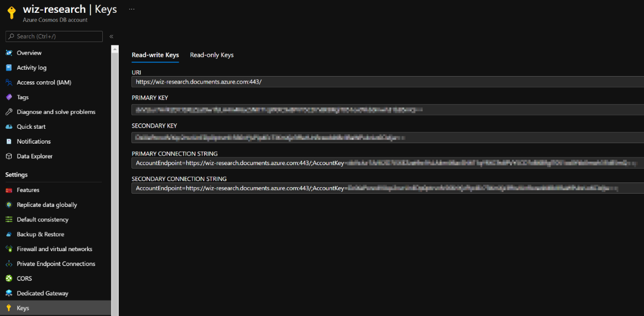Click the Replicate data globally globe icon
The image size is (644, 316).
point(9,205)
